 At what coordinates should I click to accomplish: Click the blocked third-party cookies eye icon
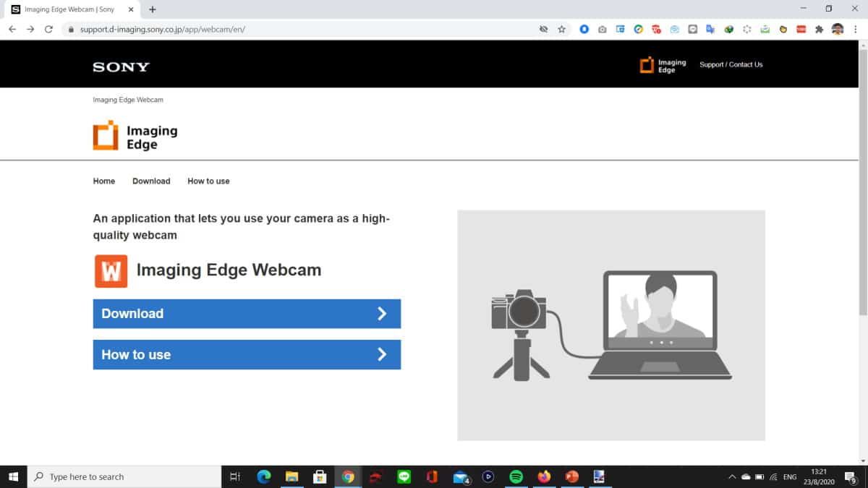543,29
